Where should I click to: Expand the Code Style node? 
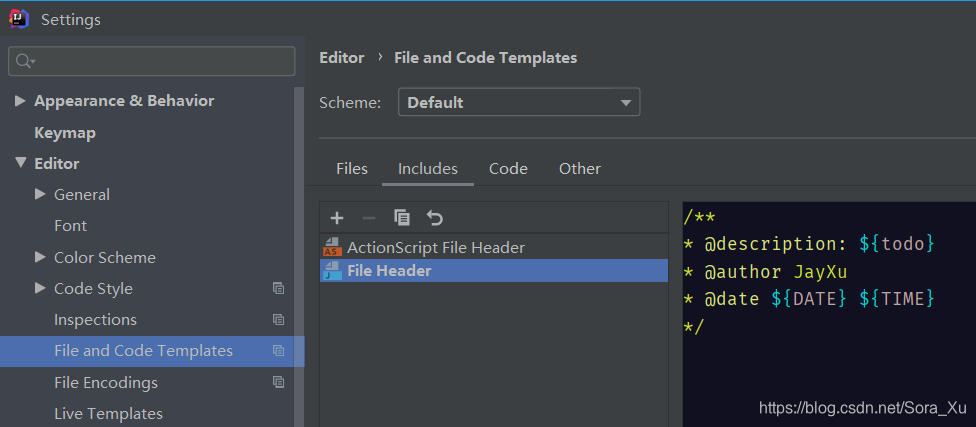coord(40,288)
